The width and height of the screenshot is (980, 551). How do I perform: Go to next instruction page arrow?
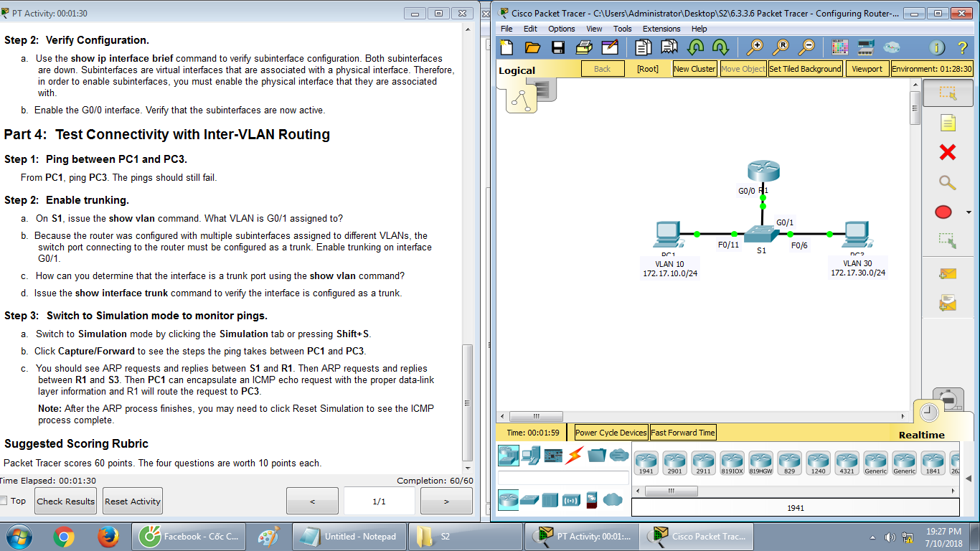(446, 501)
